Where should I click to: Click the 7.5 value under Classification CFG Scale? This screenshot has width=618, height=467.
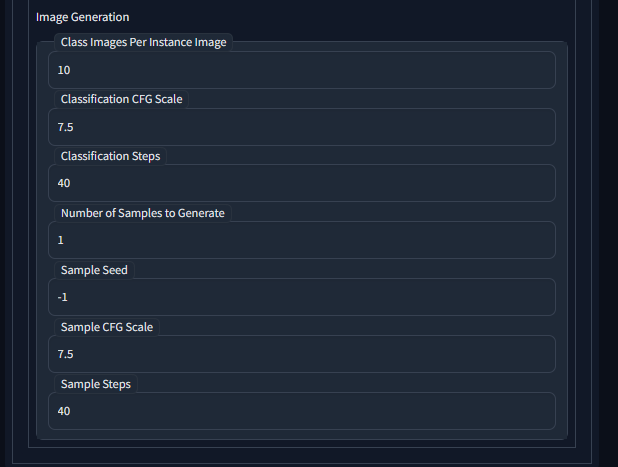click(x=66, y=127)
